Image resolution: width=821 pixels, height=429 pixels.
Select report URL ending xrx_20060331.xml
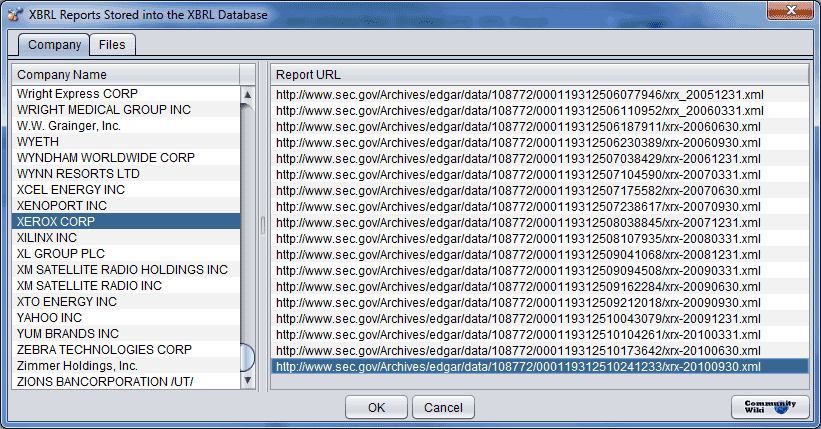point(540,111)
